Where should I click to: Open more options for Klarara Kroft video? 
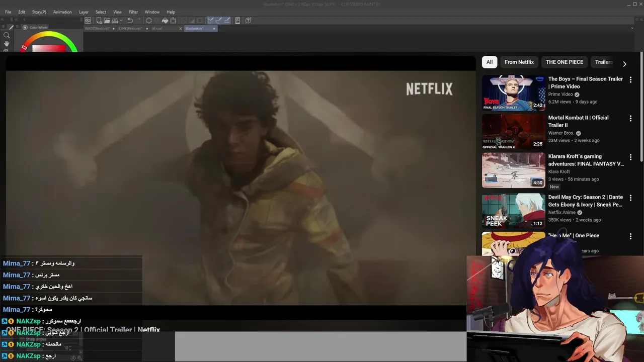pos(630,157)
